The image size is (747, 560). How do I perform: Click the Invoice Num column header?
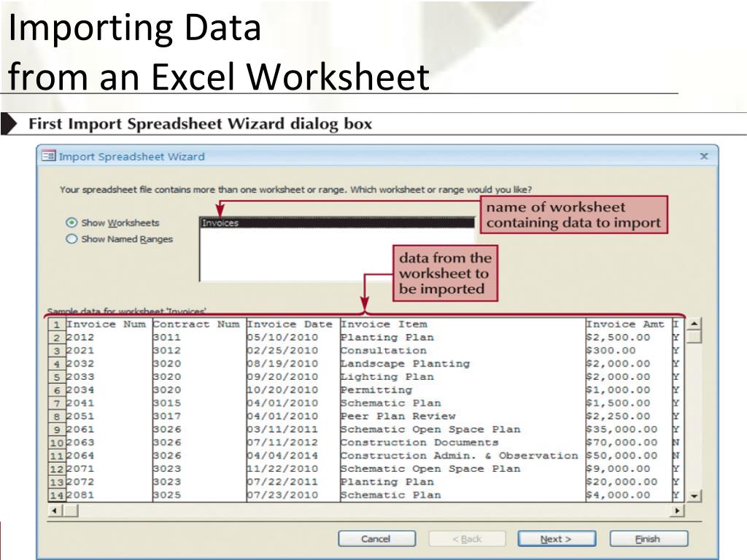[x=107, y=324]
